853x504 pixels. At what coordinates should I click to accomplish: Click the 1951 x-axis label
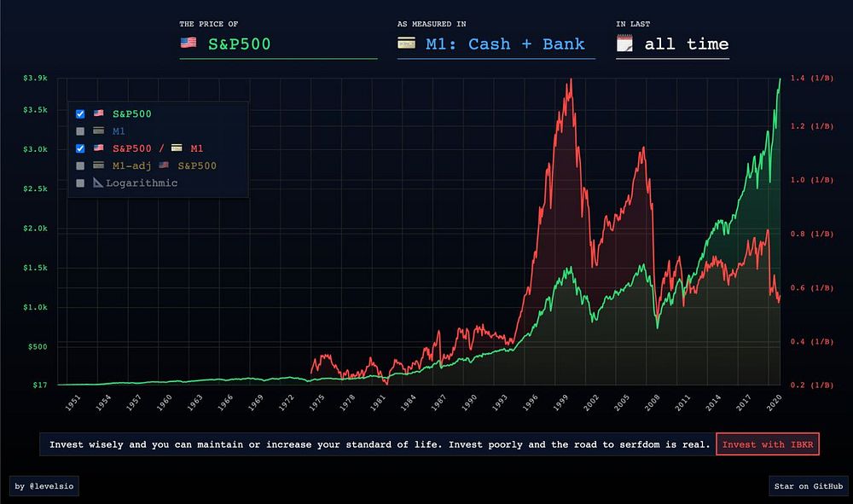(73, 403)
